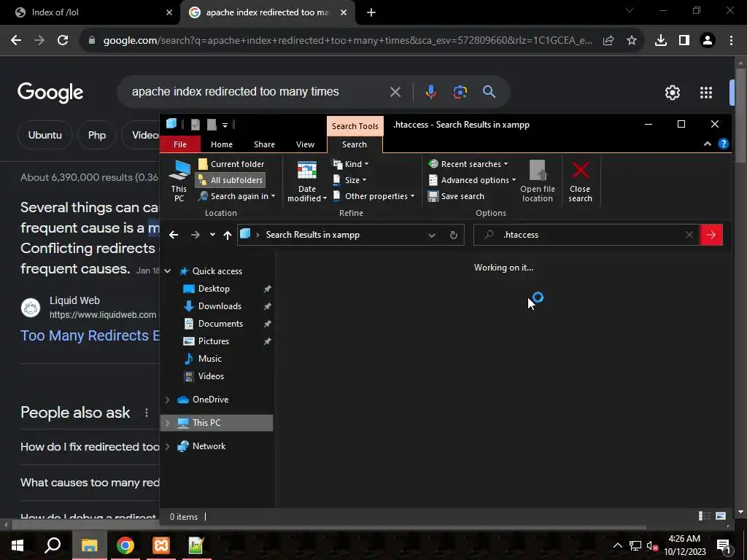
Task: Switch Explorer to details view icon
Action: [x=704, y=516]
